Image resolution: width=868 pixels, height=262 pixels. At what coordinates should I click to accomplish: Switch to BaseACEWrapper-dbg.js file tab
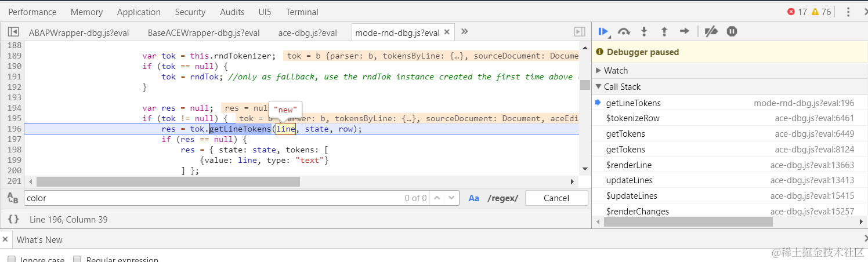204,32
